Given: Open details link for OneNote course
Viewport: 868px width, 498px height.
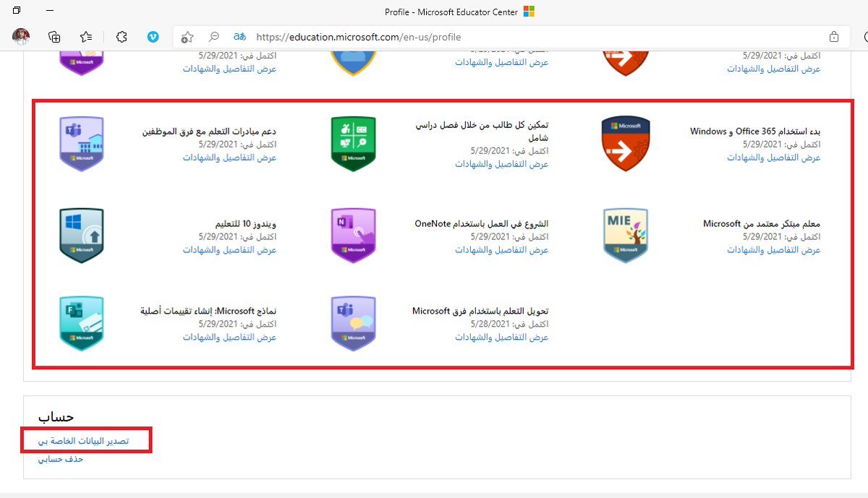Looking at the screenshot, I should (x=502, y=250).
